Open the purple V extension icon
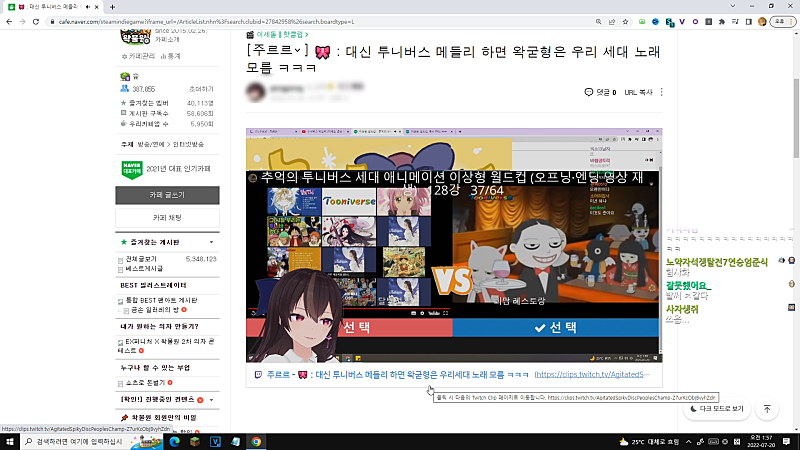Image resolution: width=800 pixels, height=450 pixels. 682,22
